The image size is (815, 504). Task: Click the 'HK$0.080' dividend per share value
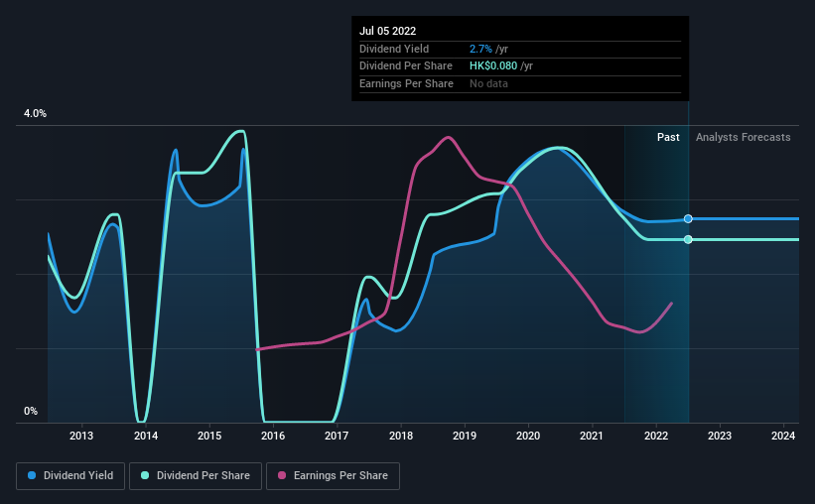click(493, 66)
